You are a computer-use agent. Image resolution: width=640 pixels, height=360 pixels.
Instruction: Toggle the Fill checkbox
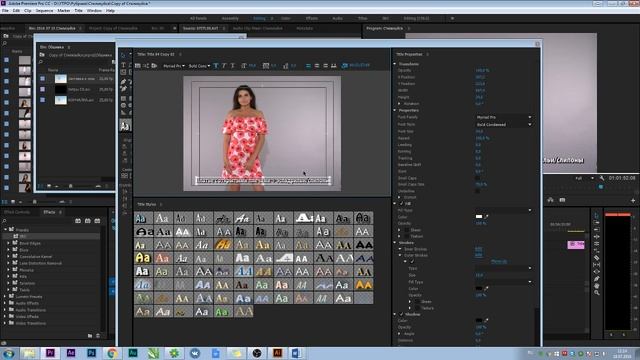[402, 204]
